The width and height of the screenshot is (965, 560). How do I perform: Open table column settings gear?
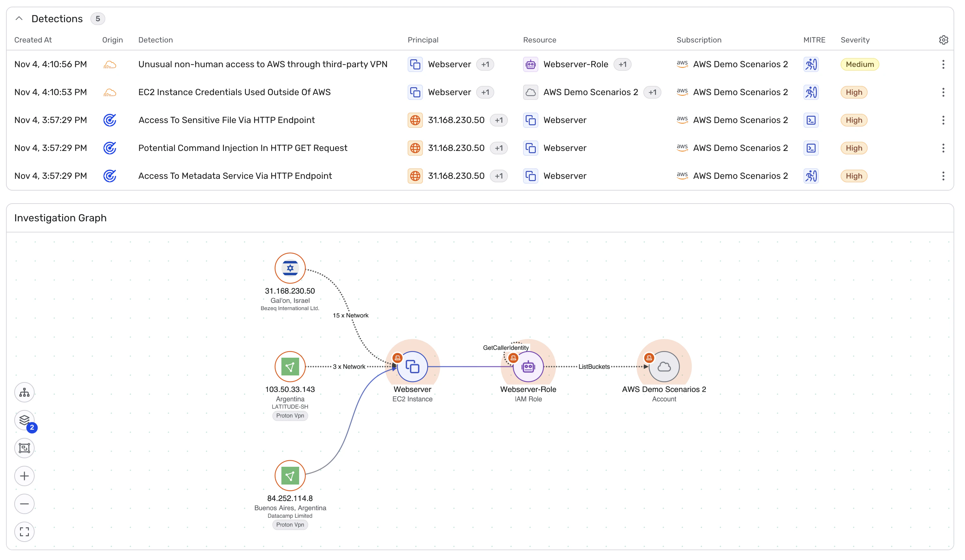[943, 40]
